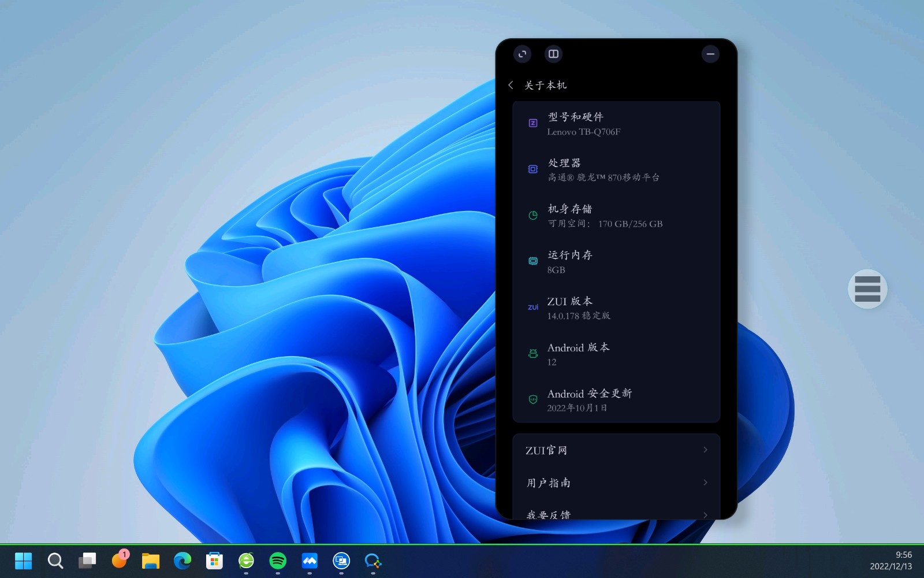924x578 pixels.
Task: Click the 8GB memory value
Action: coord(556,270)
